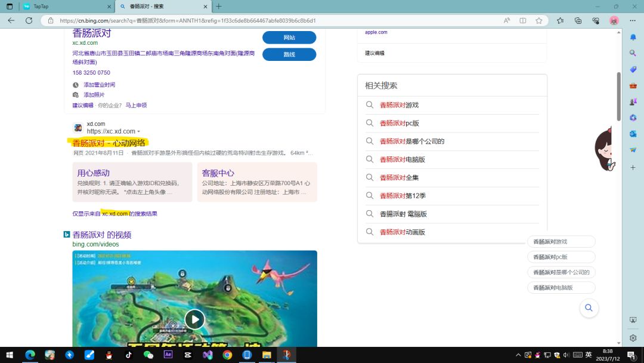
Task: Open the Settings and more (...) menu
Action: click(632, 20)
